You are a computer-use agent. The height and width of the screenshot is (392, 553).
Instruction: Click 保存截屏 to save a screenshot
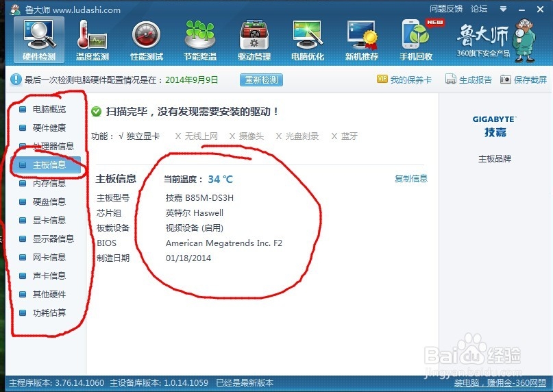click(530, 79)
